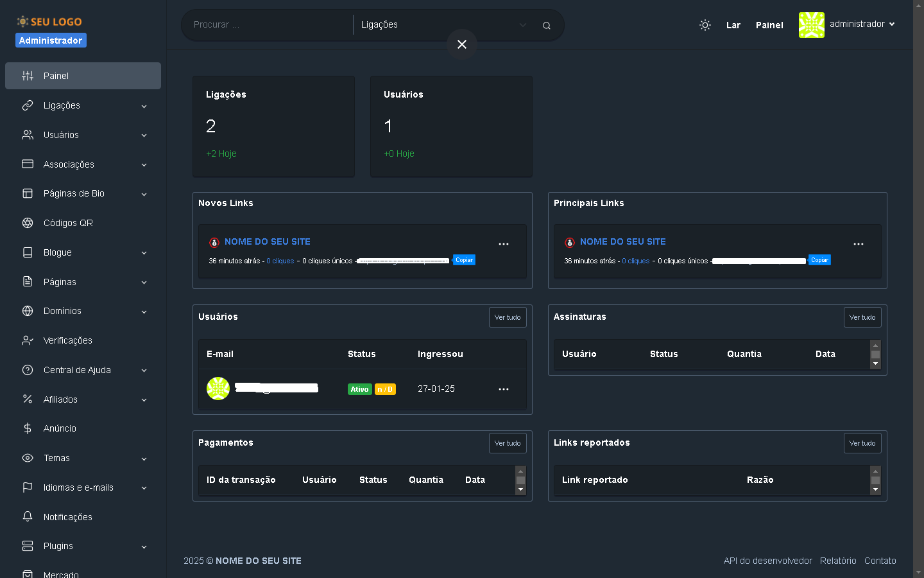Screen dimensions: 924x578
Task: Toggle the light/dark theme sun icon
Action: [x=705, y=25]
